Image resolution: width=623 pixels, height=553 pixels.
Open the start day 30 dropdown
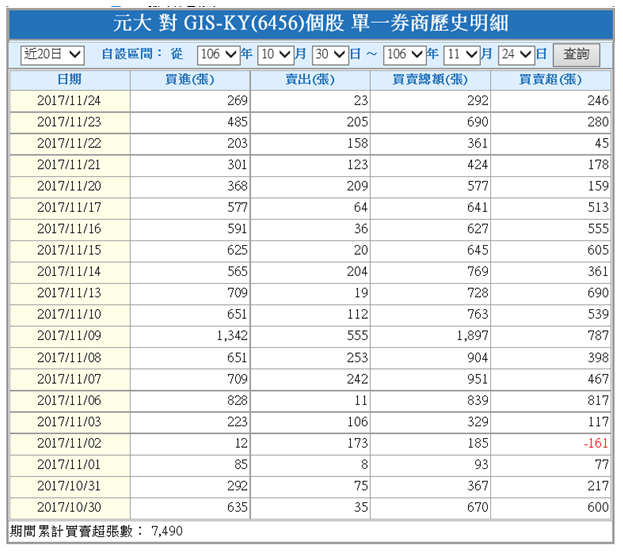331,54
